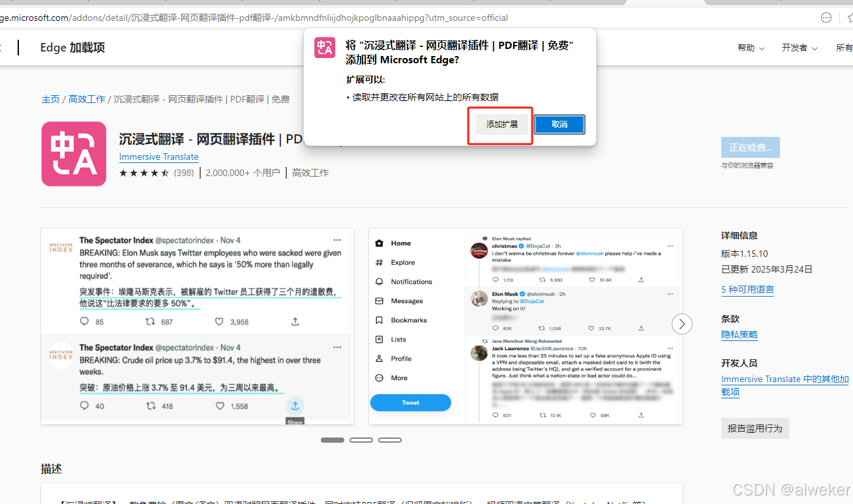The image size is (853, 504).
Task: Click the Immersive Translate icon in dialog
Action: tap(325, 48)
